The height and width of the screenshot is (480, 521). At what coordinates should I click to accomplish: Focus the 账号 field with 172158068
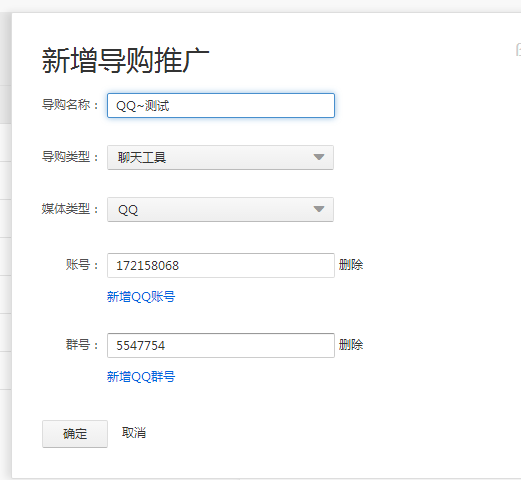[x=221, y=265]
